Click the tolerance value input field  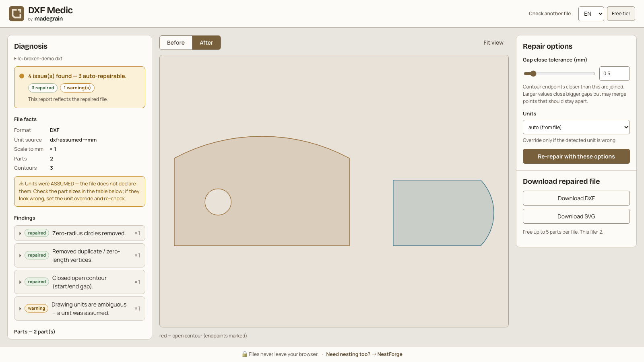tap(615, 74)
